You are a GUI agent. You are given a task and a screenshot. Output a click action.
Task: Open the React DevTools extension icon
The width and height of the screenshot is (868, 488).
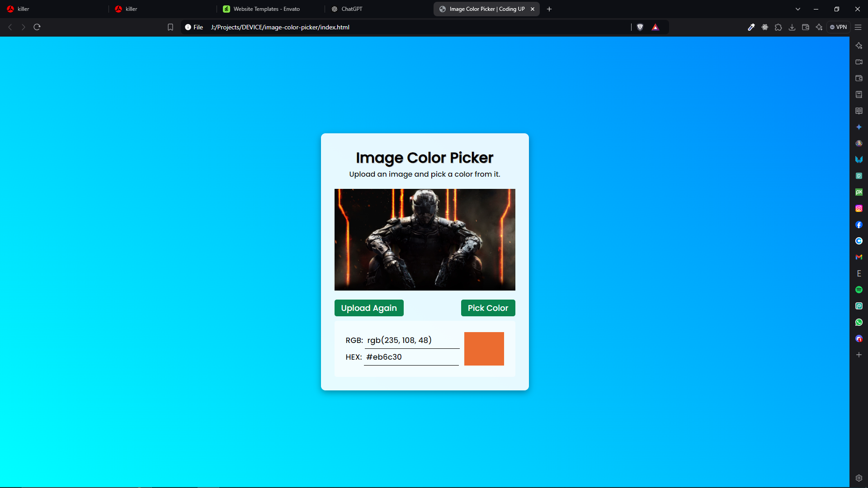click(765, 27)
